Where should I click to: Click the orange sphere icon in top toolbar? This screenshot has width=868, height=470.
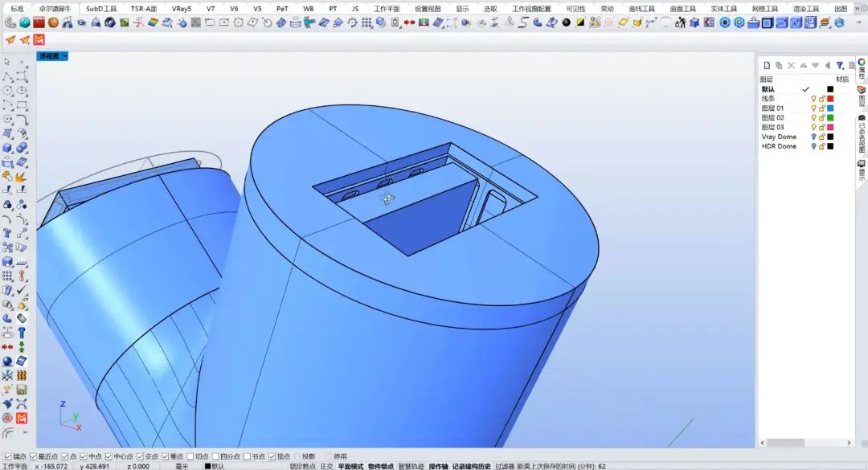coord(52,22)
